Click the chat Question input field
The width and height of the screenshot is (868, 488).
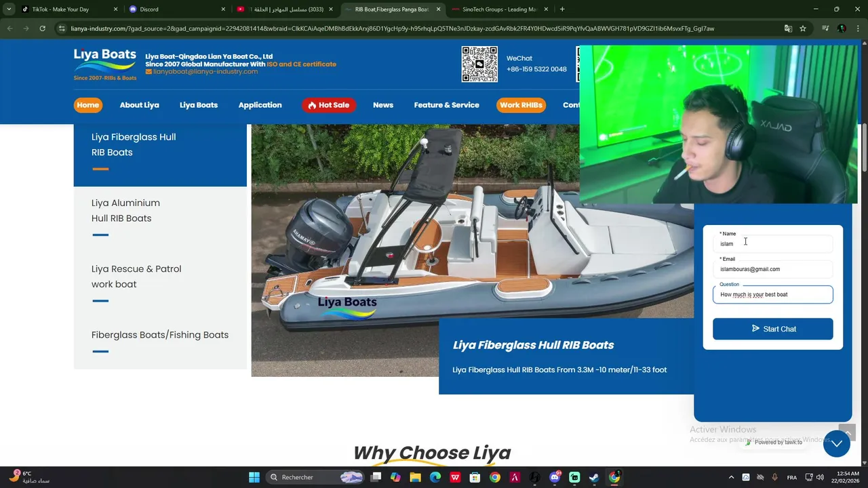[x=772, y=295]
